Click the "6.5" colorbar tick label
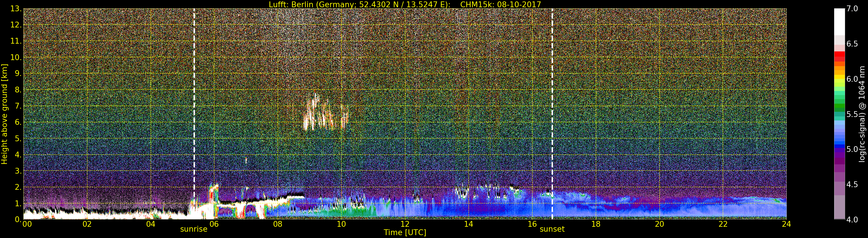 click(x=852, y=44)
